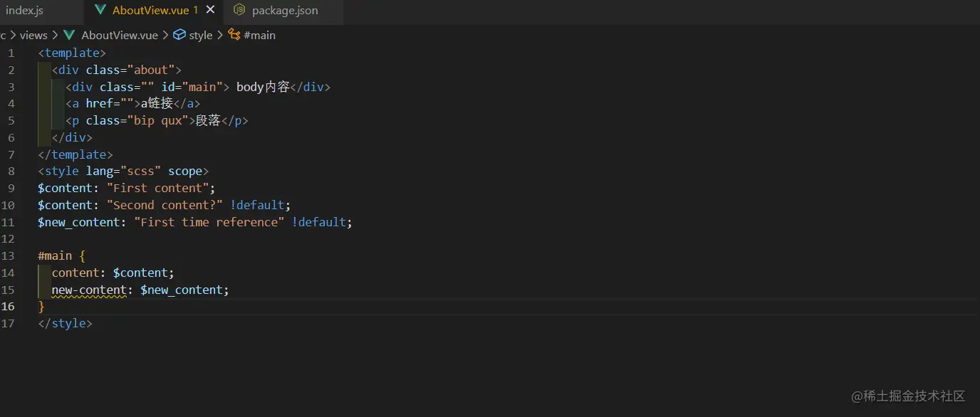Click the Vue icon in the breadcrumb bar
The width and height of the screenshot is (980, 417).
69,35
